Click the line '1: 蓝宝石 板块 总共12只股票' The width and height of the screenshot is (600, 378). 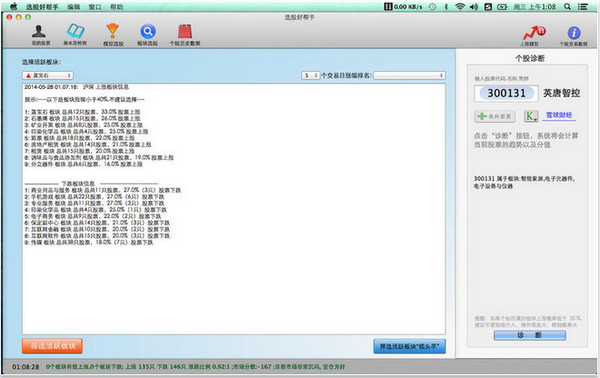82,112
